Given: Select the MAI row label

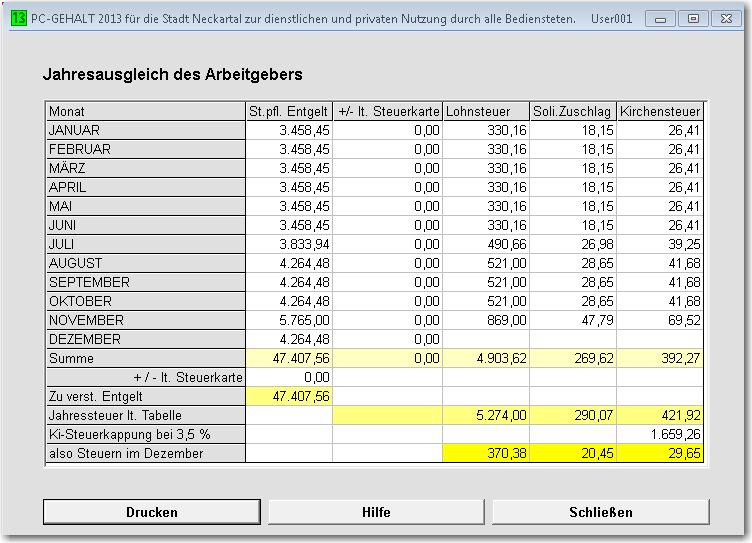Looking at the screenshot, I should [x=146, y=206].
